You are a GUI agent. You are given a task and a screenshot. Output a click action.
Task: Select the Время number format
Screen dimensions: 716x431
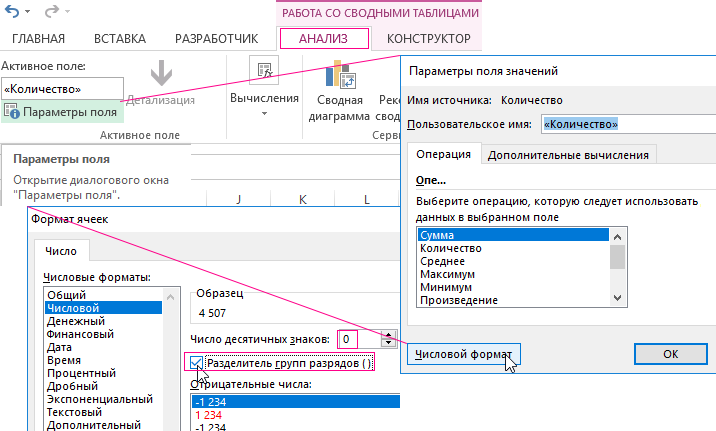[104, 360]
